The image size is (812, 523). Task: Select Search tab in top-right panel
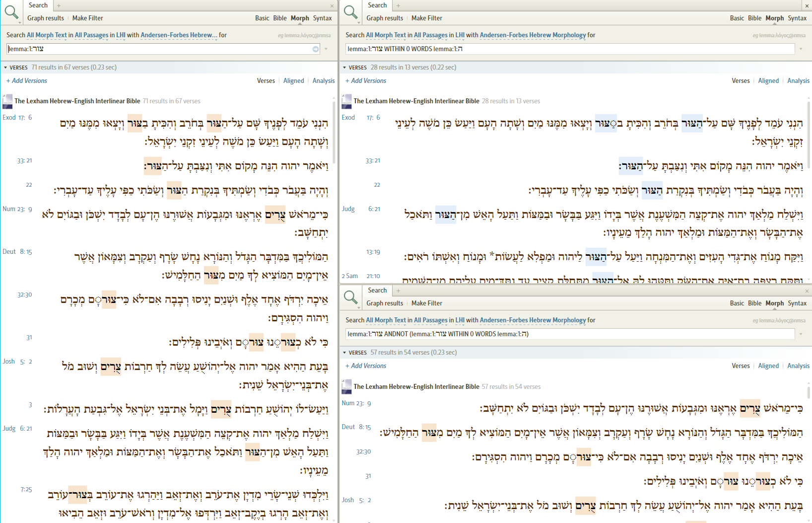click(377, 5)
